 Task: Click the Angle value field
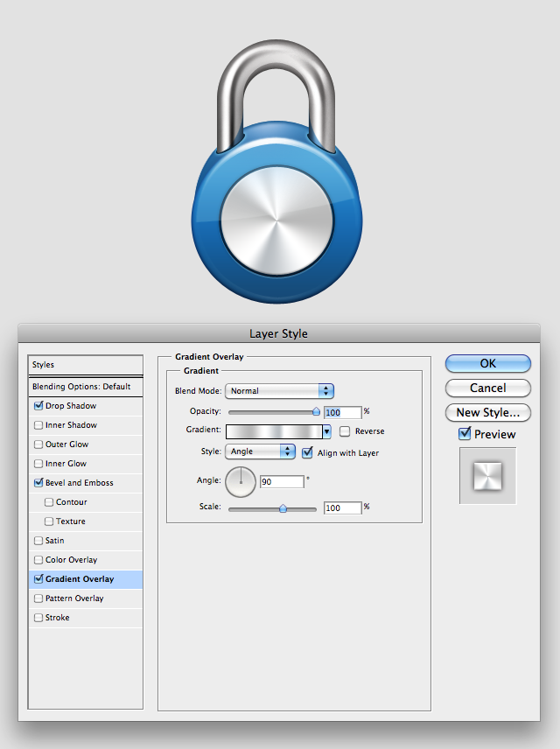pyautogui.click(x=282, y=481)
